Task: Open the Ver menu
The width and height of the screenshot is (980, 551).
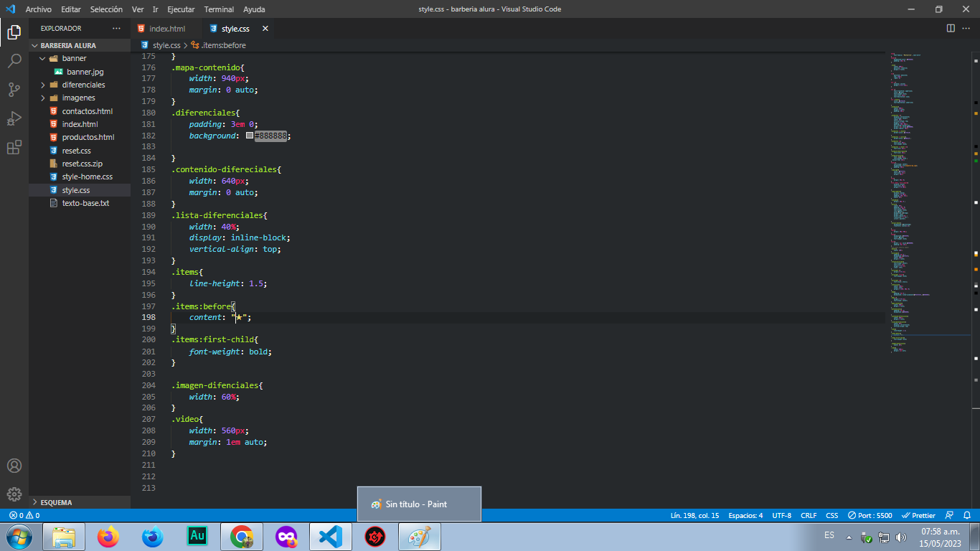Action: [x=138, y=9]
